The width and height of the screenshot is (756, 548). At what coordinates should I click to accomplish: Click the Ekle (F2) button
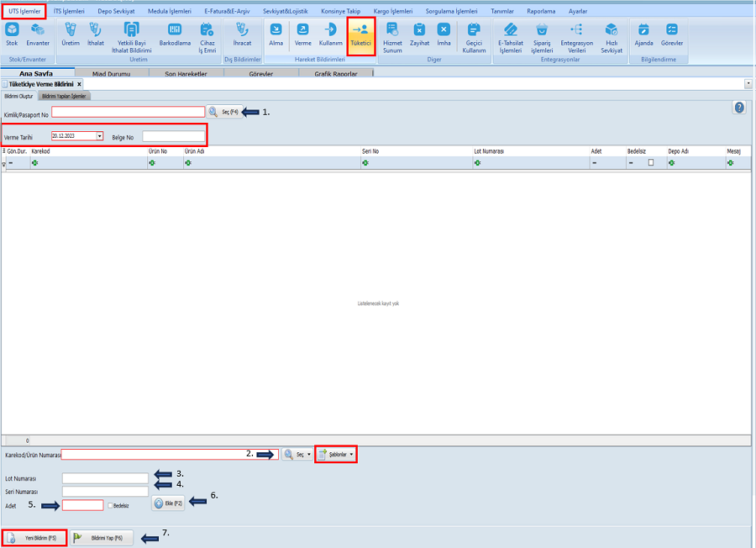click(168, 503)
